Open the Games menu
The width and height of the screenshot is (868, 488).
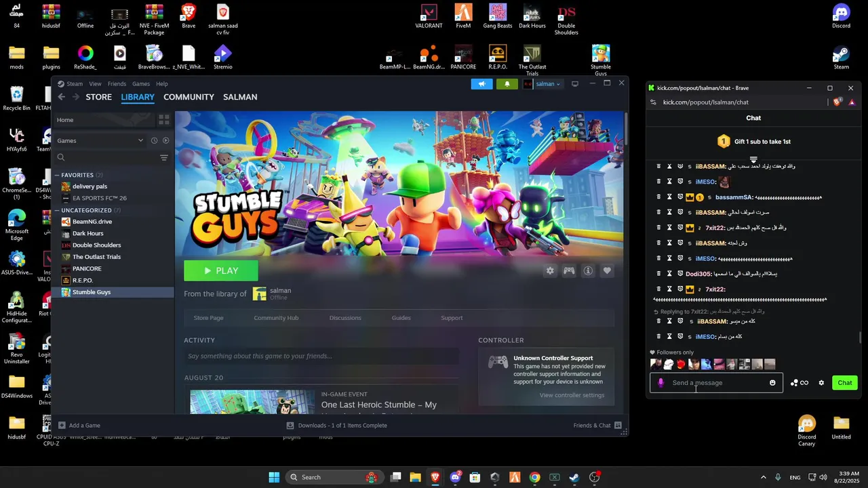click(141, 84)
